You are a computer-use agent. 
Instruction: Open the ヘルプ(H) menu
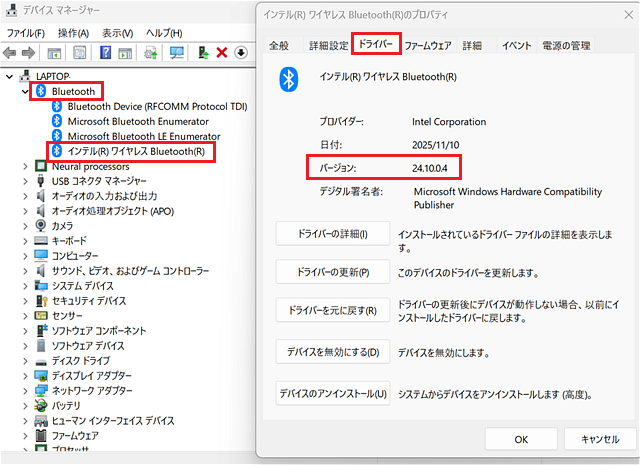tap(164, 33)
